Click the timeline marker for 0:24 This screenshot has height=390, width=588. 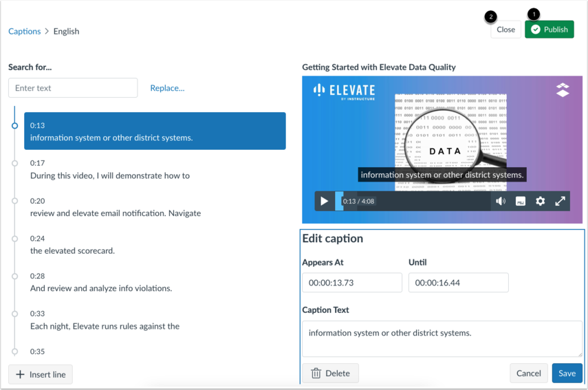coord(14,239)
